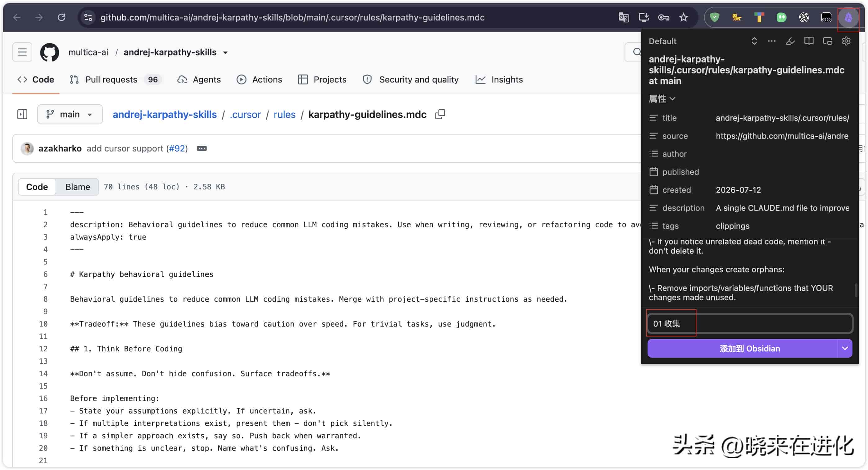Open the Agents tab
Image resolution: width=868 pixels, height=470 pixels.
(x=199, y=79)
